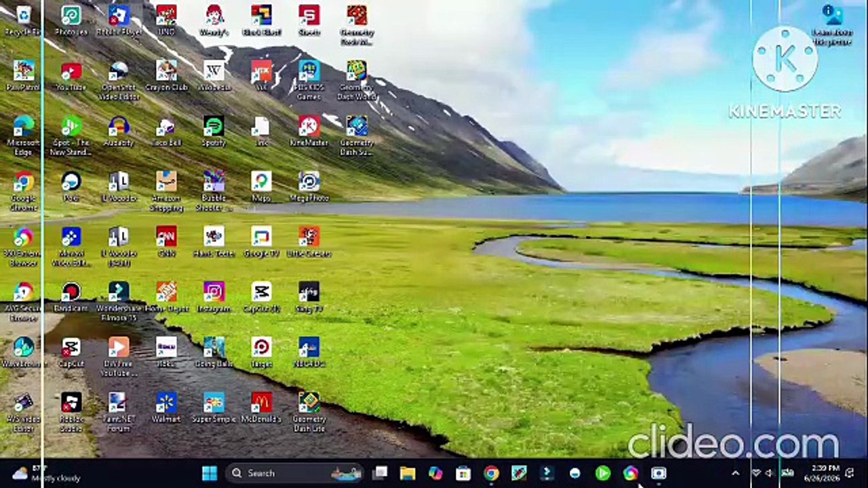This screenshot has height=488, width=868.
Task: Launch Microsoft Store from the taskbar
Action: pyautogui.click(x=463, y=473)
